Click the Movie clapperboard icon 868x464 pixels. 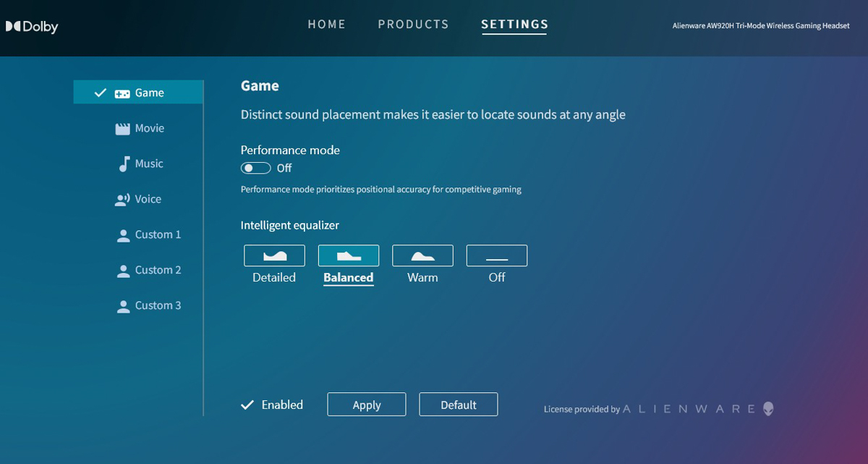click(122, 129)
